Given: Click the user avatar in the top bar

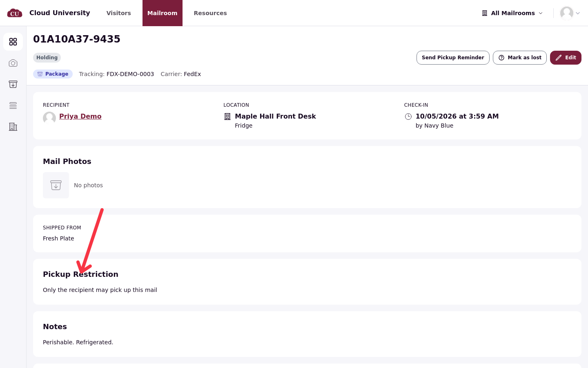Looking at the screenshot, I should tap(567, 13).
